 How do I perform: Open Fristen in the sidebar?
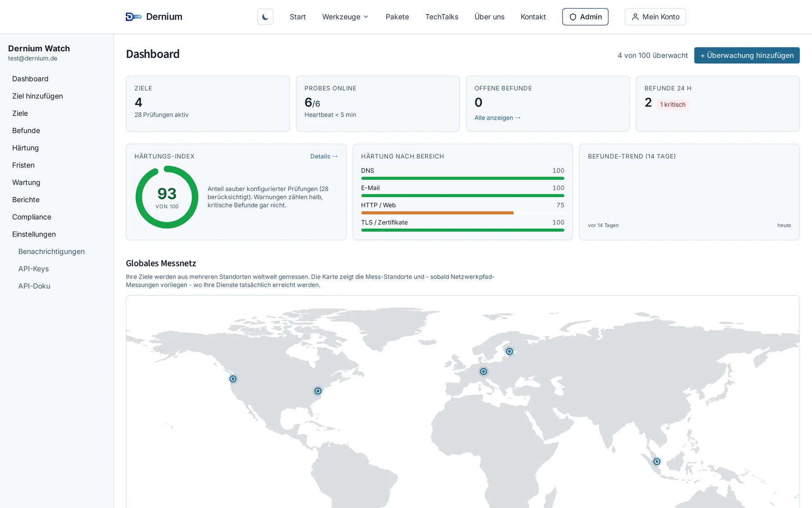point(23,165)
